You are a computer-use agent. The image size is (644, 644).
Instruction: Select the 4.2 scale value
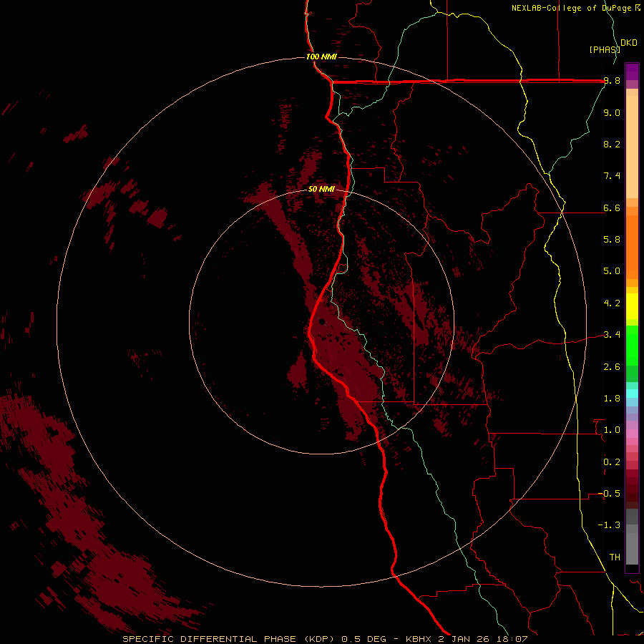[612, 303]
